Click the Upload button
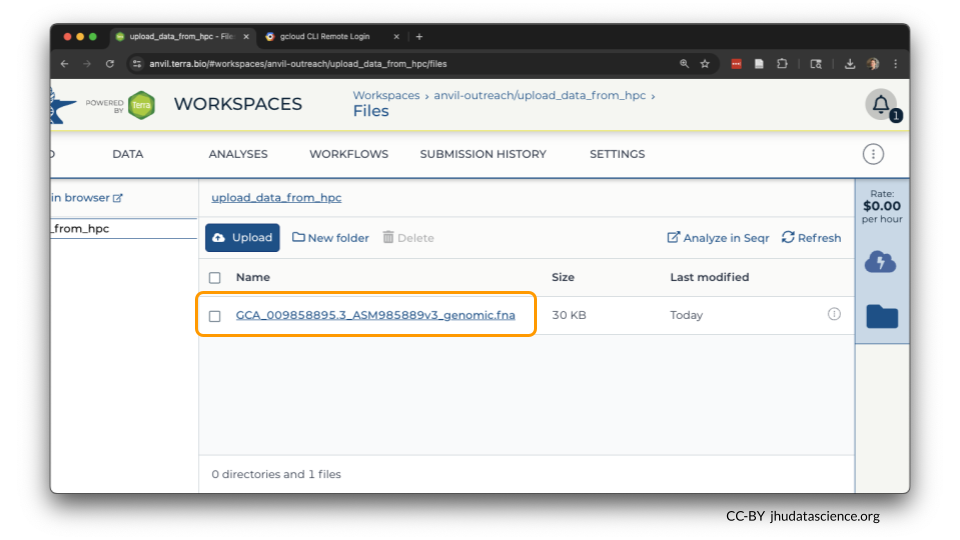The height and width of the screenshot is (540, 960). [x=242, y=238]
